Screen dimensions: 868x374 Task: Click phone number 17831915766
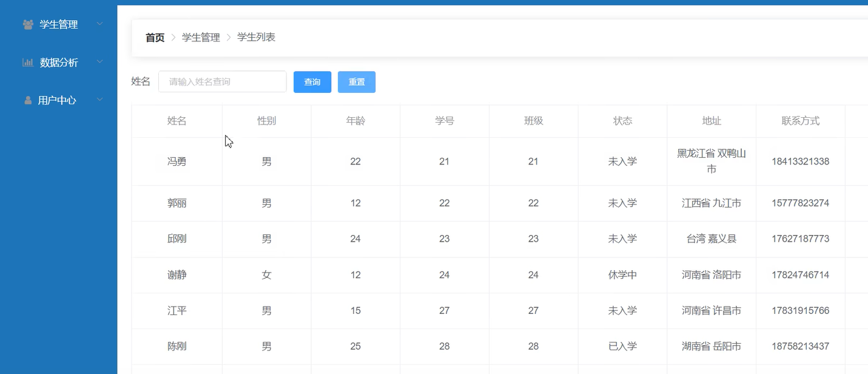801,310
